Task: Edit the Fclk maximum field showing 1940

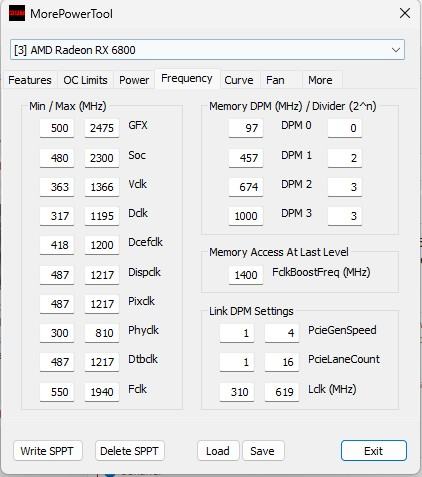Action: coord(102,392)
